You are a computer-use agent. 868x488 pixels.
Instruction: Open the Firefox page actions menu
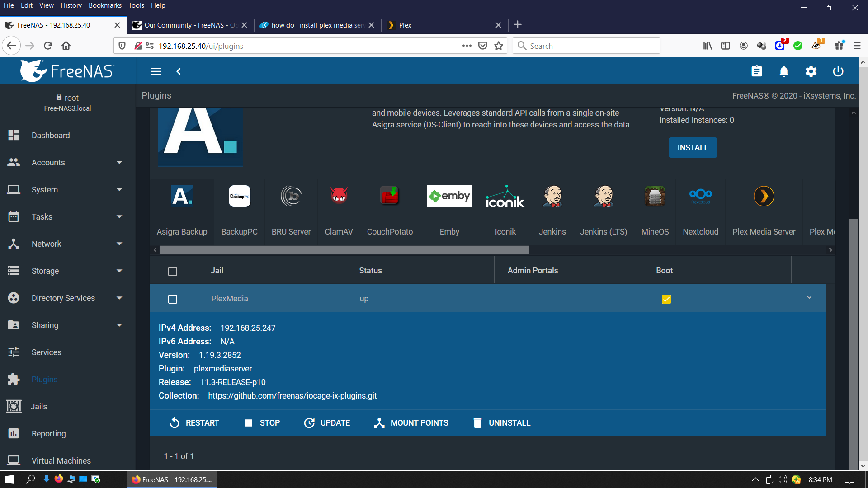tap(467, 46)
